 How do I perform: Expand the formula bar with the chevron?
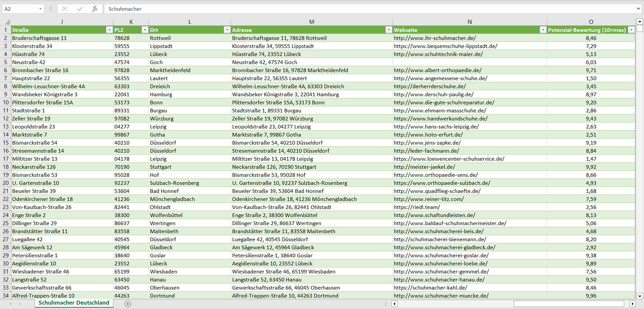point(639,9)
